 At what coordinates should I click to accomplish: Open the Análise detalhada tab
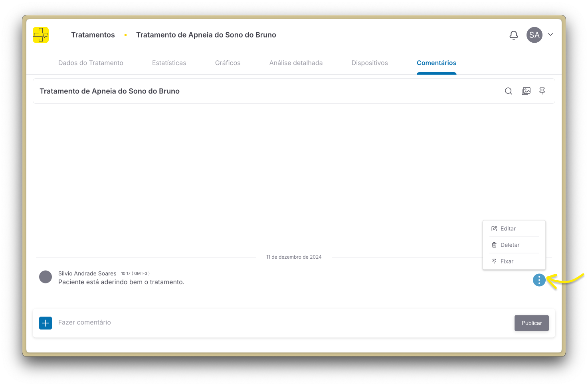click(x=296, y=63)
